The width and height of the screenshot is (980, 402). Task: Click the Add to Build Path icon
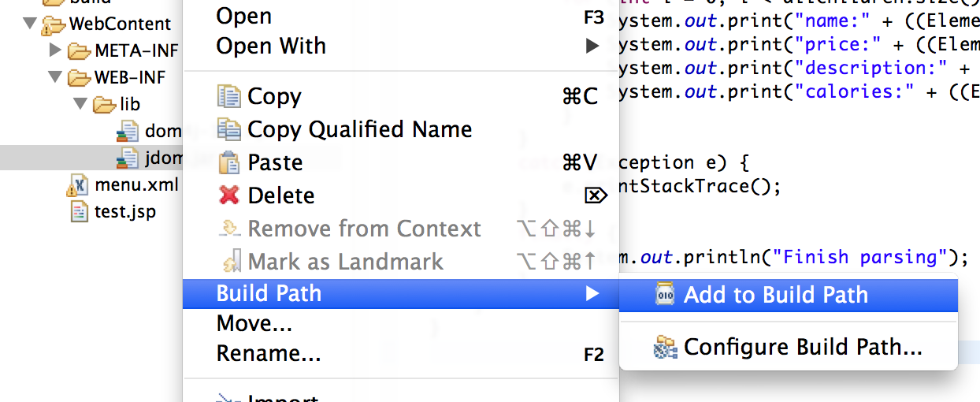665,295
